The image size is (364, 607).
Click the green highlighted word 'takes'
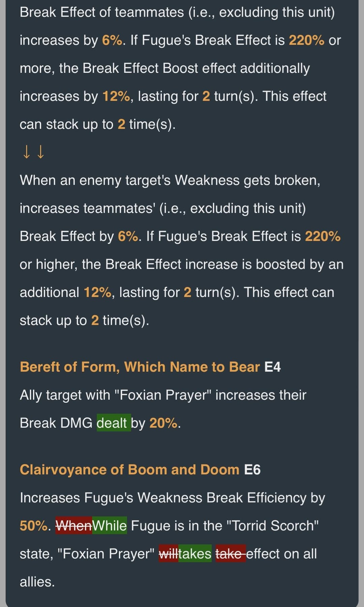coord(195,553)
